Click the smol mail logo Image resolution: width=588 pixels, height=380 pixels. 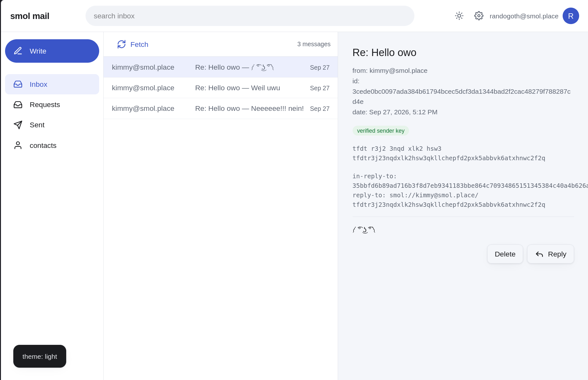tap(30, 16)
